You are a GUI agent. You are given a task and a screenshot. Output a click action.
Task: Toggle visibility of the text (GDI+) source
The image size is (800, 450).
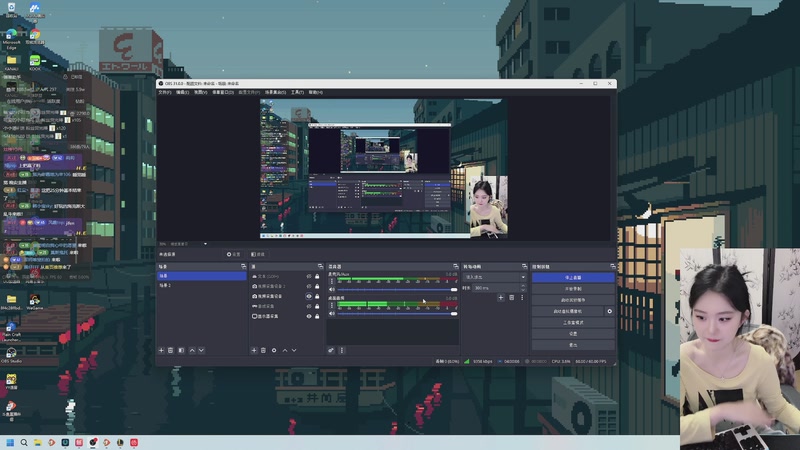point(309,277)
